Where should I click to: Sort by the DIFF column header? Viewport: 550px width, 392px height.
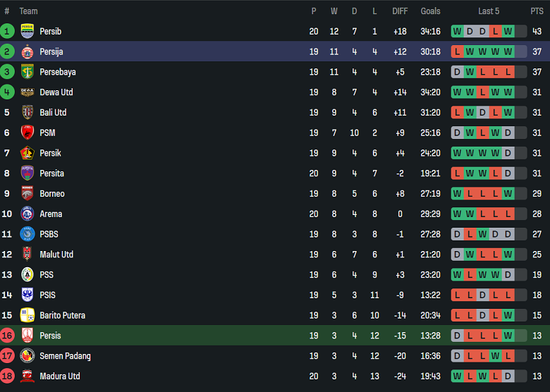click(400, 11)
